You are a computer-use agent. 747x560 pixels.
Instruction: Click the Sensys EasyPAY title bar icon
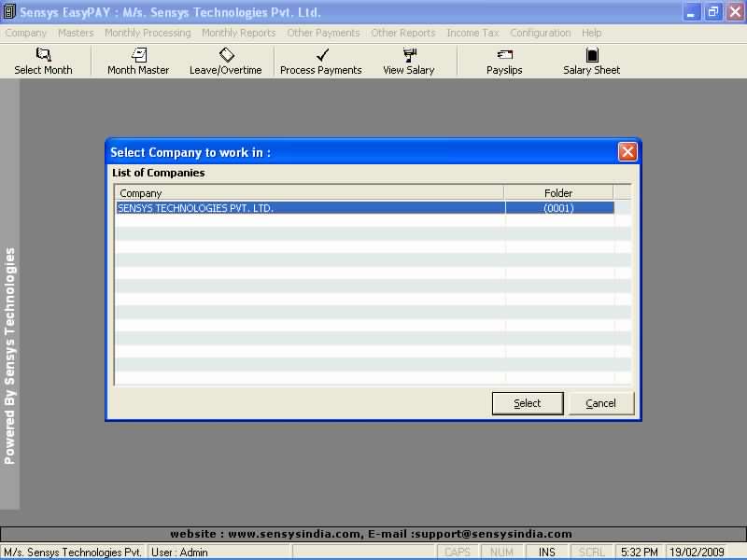coord(8,11)
